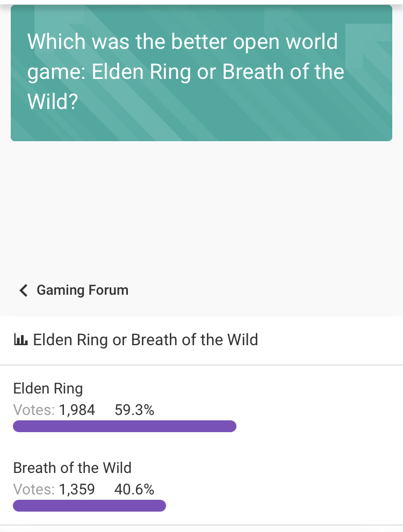Click the Elden Ring purple result bar

click(124, 426)
